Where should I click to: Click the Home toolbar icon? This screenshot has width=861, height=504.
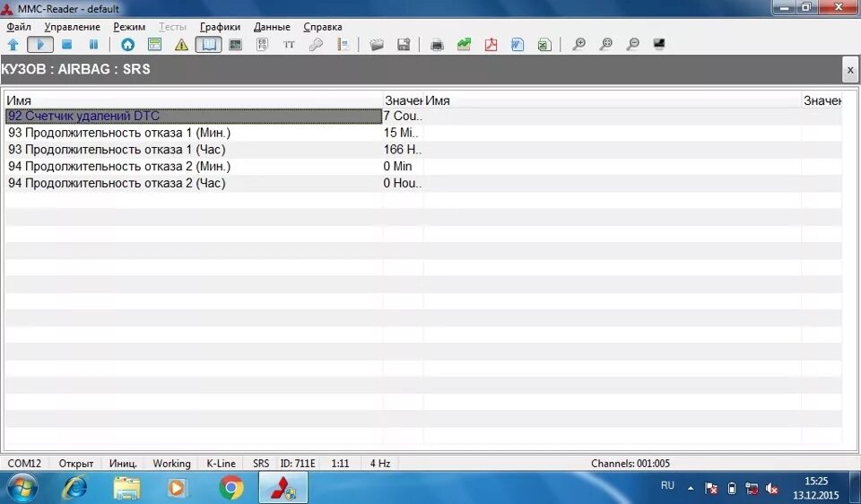(128, 45)
